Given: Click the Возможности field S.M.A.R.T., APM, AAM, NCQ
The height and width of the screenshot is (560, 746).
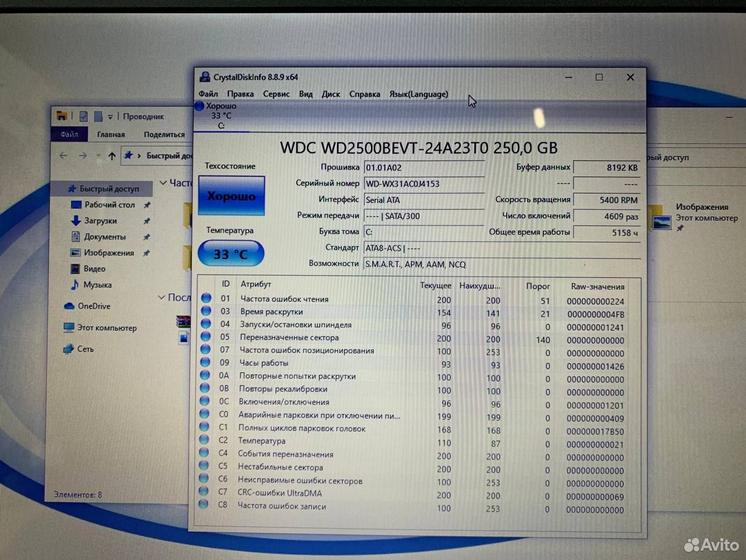Looking at the screenshot, I should point(502,264).
